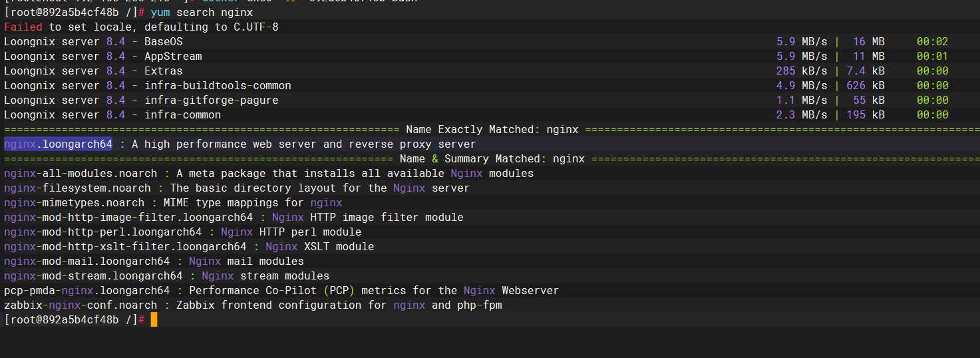This screenshot has height=358, width=980.
Task: Click 'Nginx HTTP perl module' description
Action: pos(291,232)
